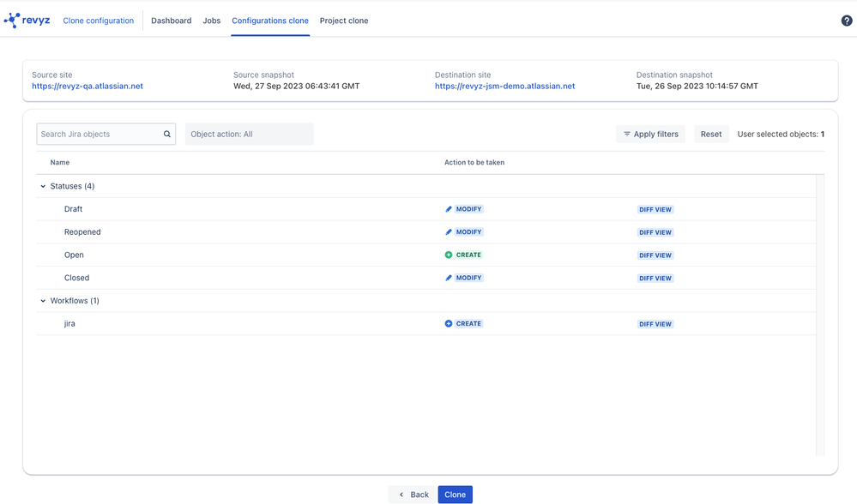Click the green plus icon in the Open row
857x504 pixels.
coord(449,255)
